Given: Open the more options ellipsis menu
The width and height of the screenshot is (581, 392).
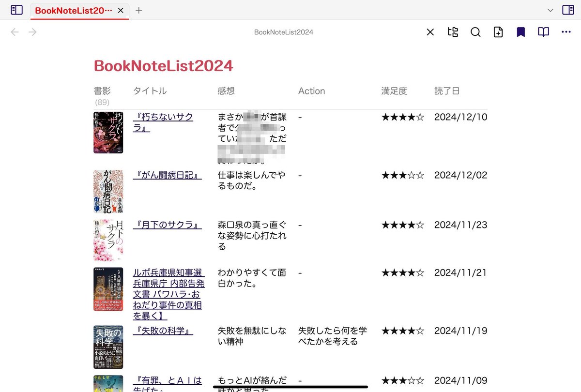Looking at the screenshot, I should click(566, 32).
